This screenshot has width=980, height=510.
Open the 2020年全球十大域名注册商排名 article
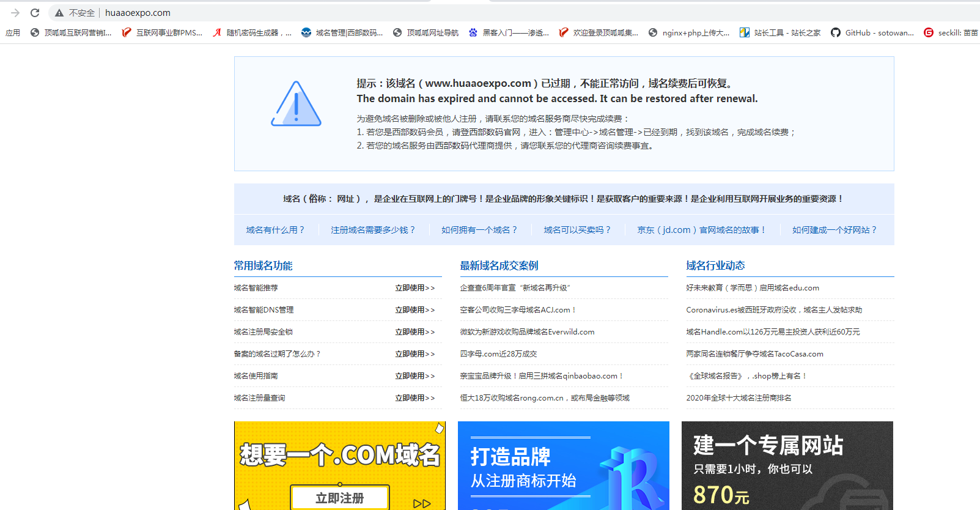[739, 398]
